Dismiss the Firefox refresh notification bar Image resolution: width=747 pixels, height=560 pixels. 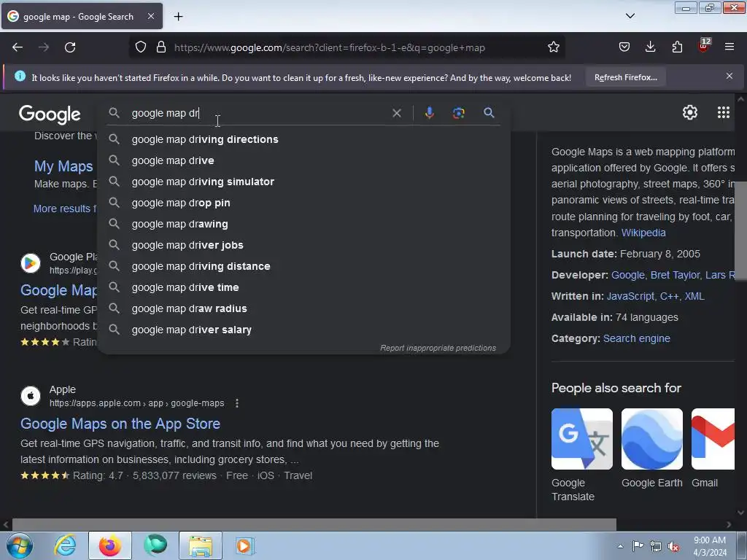click(729, 76)
